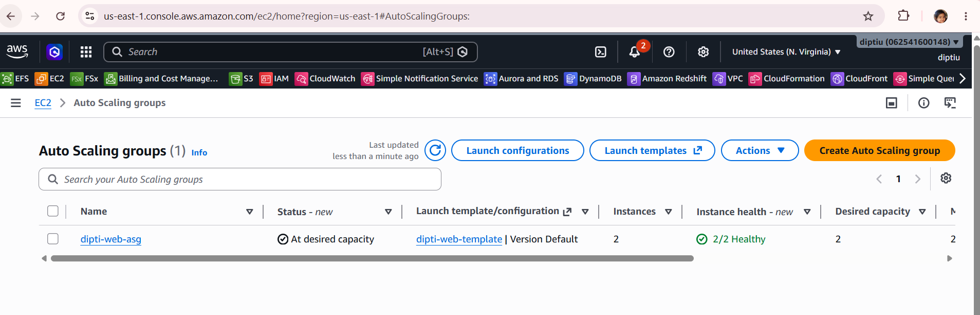Open the browser three-dot menu
This screenshot has width=980, height=315.
click(966, 16)
